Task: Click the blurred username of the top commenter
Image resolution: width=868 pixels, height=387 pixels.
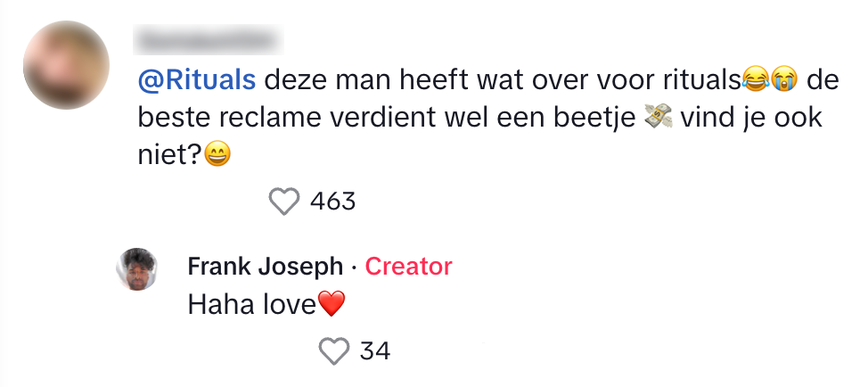Action: [x=207, y=40]
